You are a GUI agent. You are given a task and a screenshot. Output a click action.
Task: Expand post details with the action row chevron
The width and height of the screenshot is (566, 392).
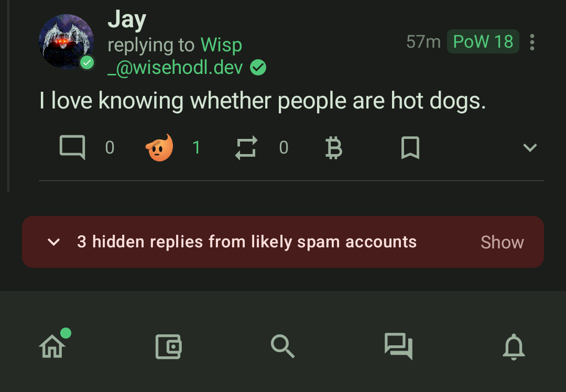[530, 147]
